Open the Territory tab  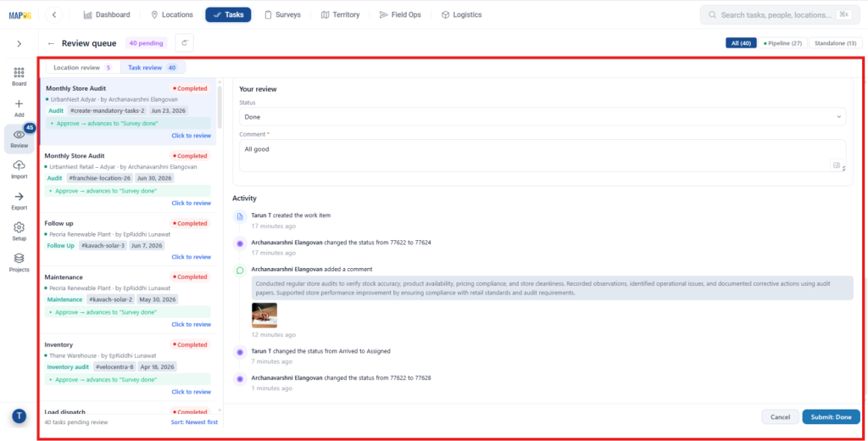(x=340, y=15)
